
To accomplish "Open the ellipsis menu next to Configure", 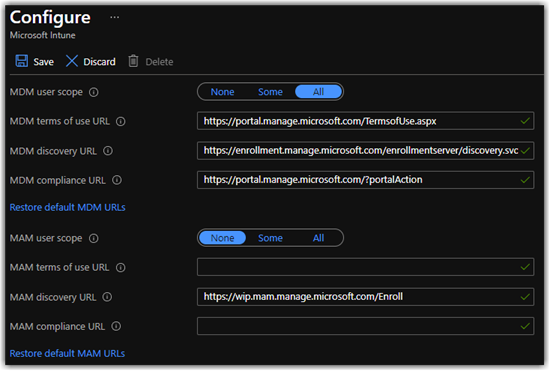I will pyautogui.click(x=114, y=17).
